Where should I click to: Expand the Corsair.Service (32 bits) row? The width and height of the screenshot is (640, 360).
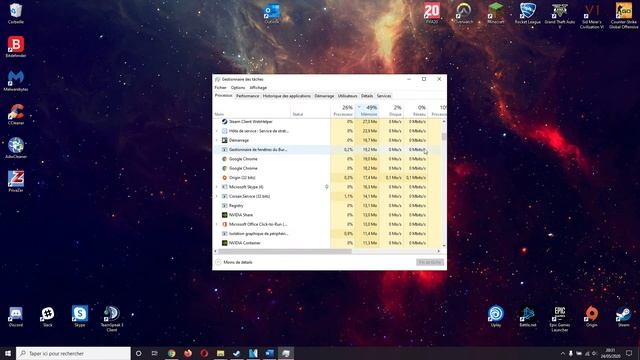pos(217,196)
